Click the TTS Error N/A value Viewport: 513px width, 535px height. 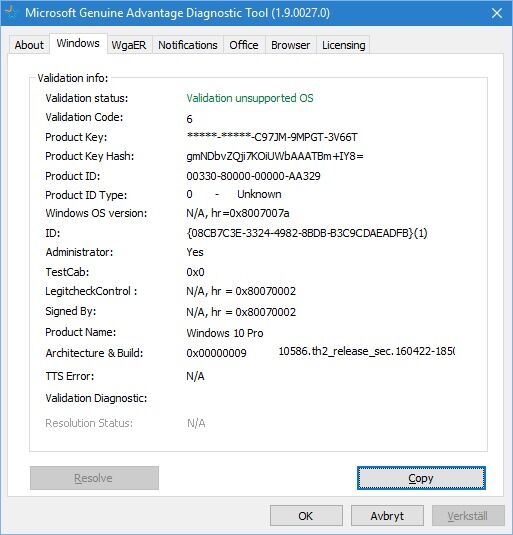coord(195,376)
